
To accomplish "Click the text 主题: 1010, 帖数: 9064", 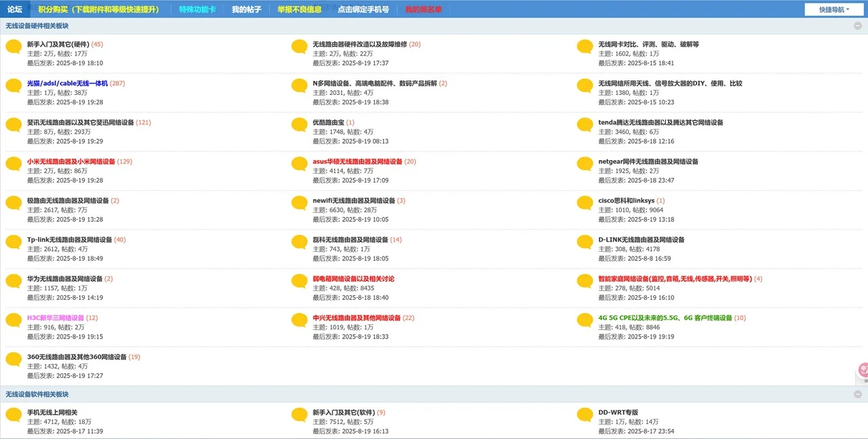I will pos(631,210).
